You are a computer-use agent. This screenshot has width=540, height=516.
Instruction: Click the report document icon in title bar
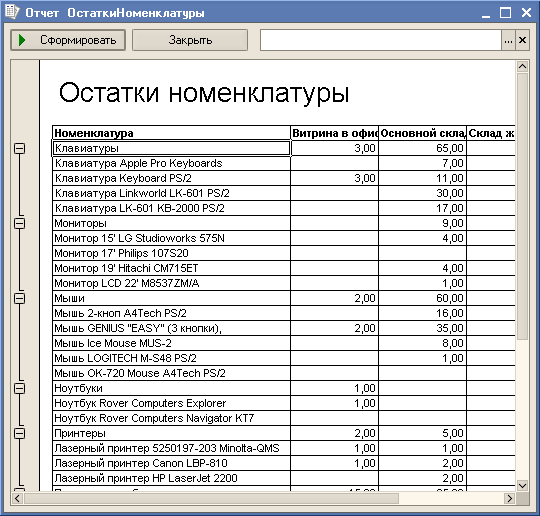[12, 12]
